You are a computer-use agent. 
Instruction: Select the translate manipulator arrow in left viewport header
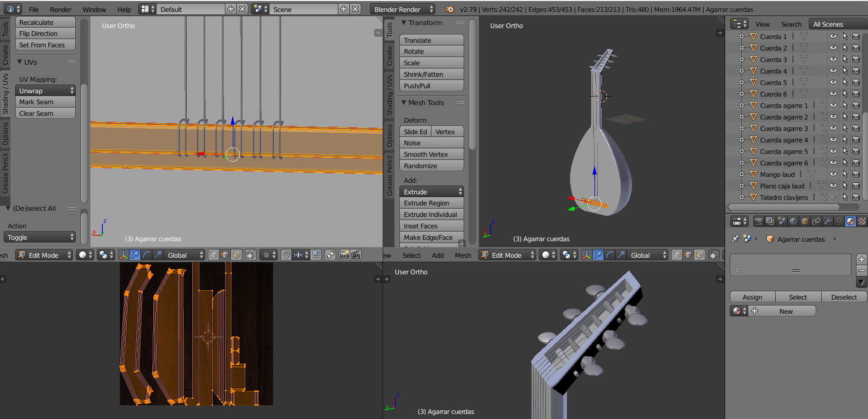tap(135, 255)
